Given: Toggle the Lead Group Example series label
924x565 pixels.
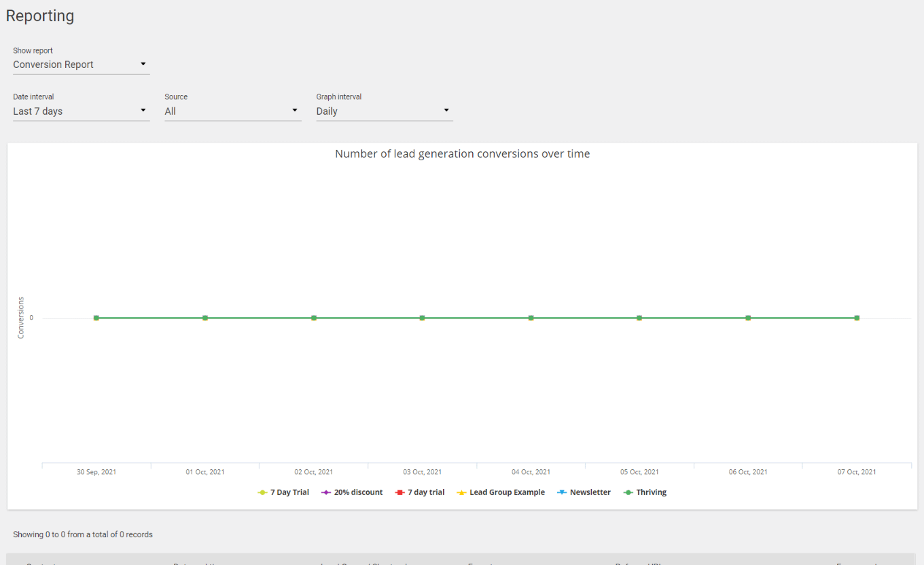Looking at the screenshot, I should click(507, 493).
